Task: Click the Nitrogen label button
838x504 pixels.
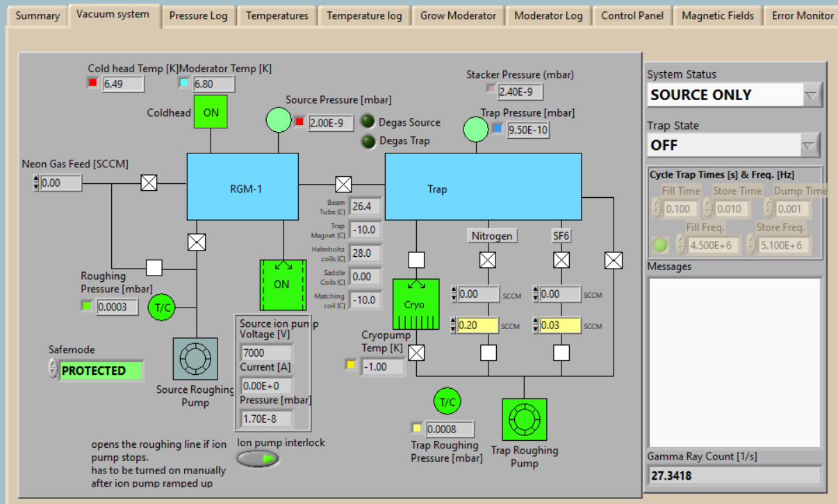Action: [492, 236]
